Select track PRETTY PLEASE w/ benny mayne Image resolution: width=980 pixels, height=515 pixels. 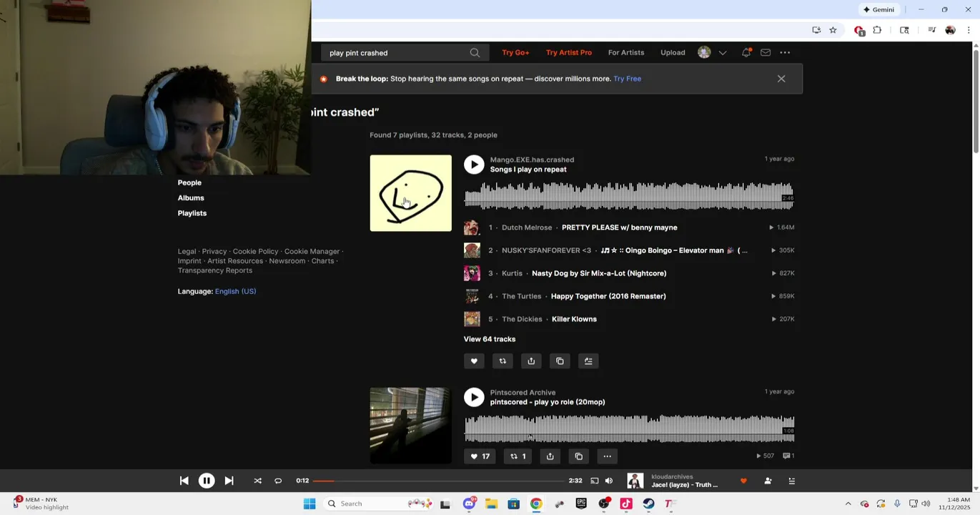[619, 227]
